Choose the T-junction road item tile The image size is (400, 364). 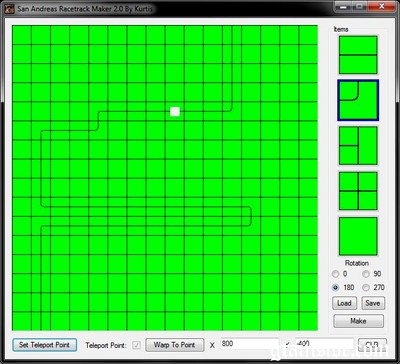(358, 146)
